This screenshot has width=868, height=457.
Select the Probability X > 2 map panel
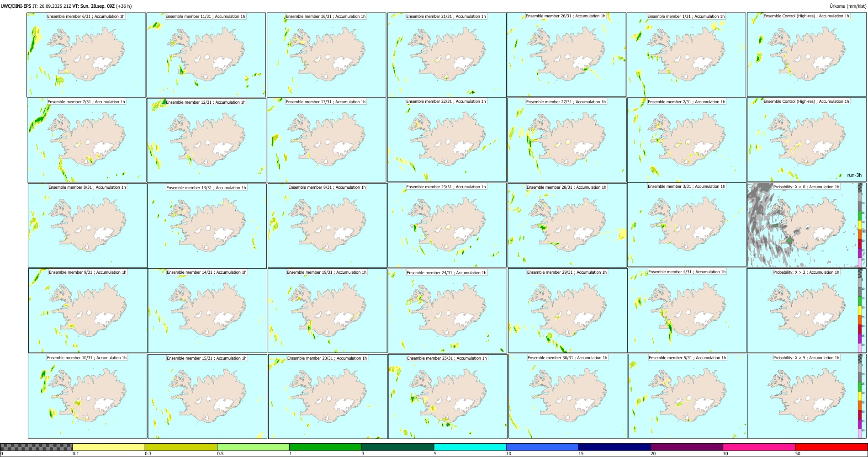[x=806, y=311]
